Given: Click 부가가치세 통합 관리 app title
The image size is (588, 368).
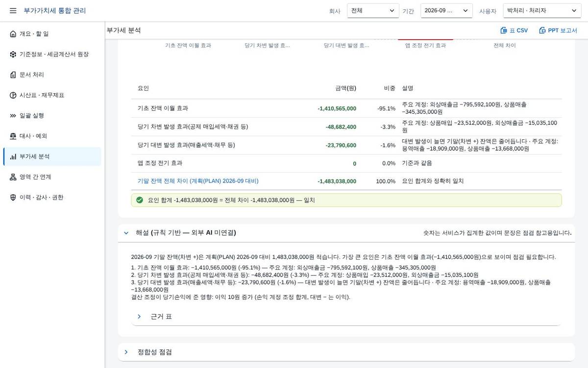Looking at the screenshot, I should tap(55, 10).
